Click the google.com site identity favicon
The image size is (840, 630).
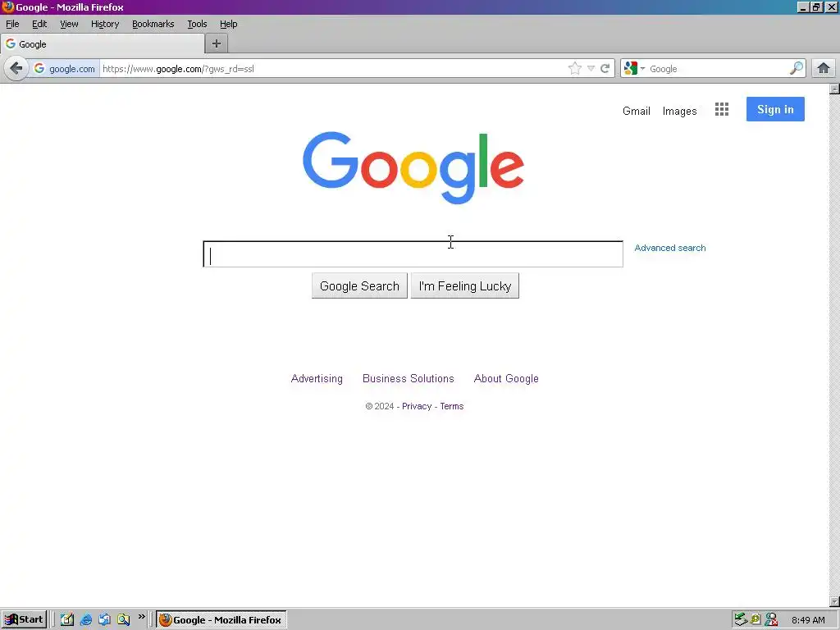pos(39,69)
